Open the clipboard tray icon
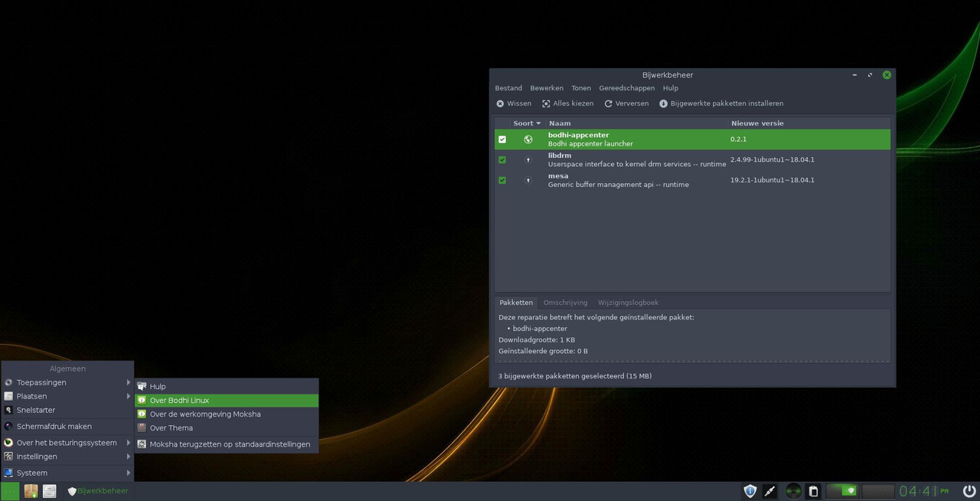Image resolution: width=980 pixels, height=501 pixels. pos(814,491)
